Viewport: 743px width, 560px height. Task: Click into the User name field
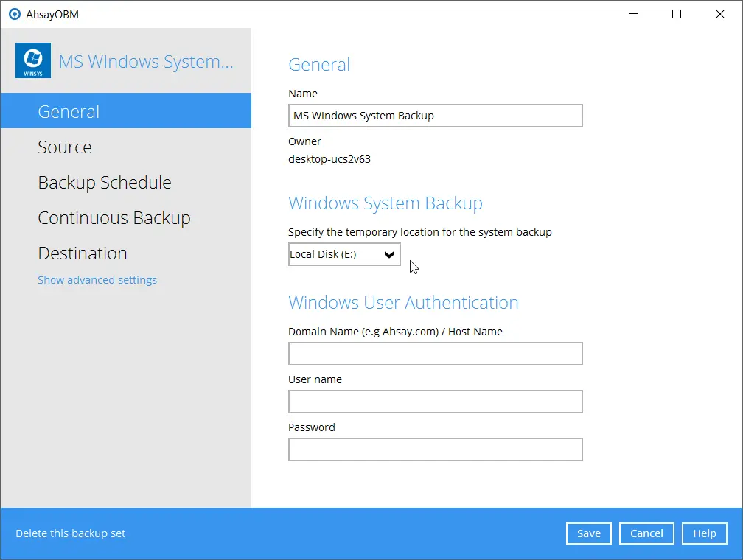point(435,402)
